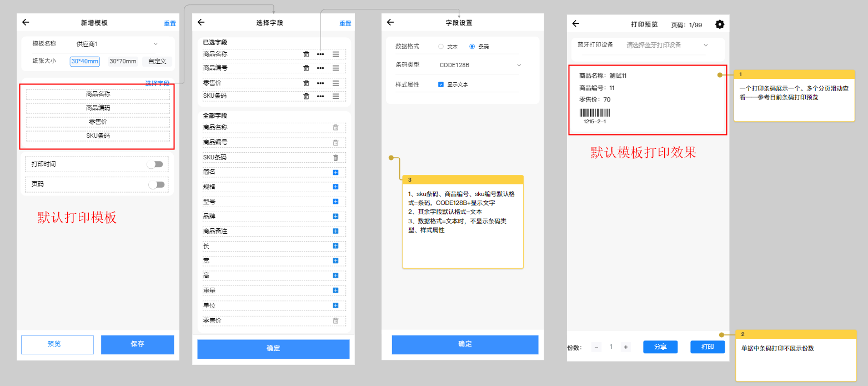Grab reorder handle of selected 零售价

tap(335, 83)
